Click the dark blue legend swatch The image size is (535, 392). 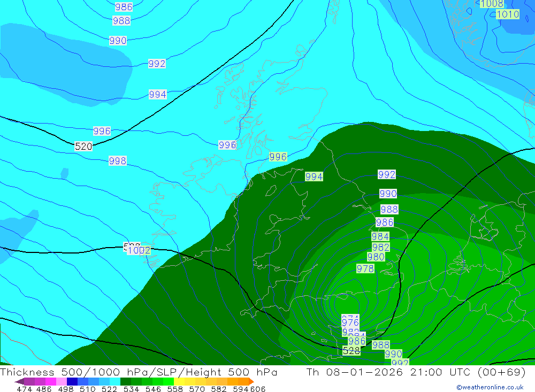(72, 381)
